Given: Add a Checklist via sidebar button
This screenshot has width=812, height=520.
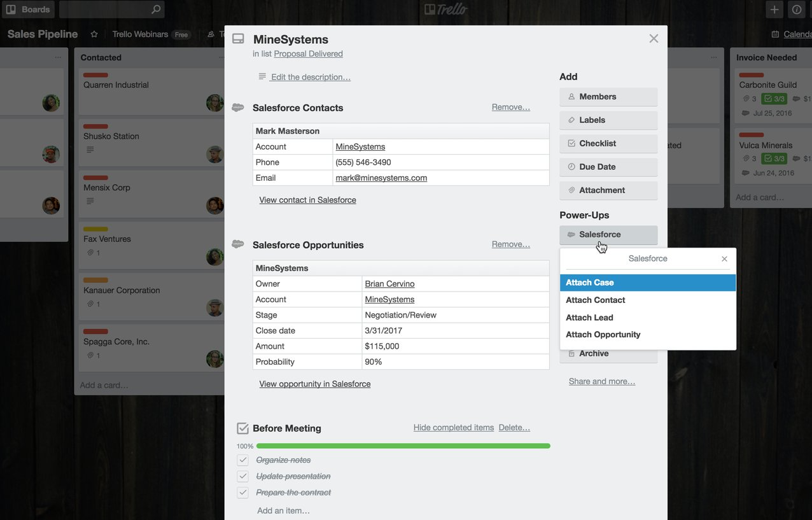Looking at the screenshot, I should tap(608, 143).
